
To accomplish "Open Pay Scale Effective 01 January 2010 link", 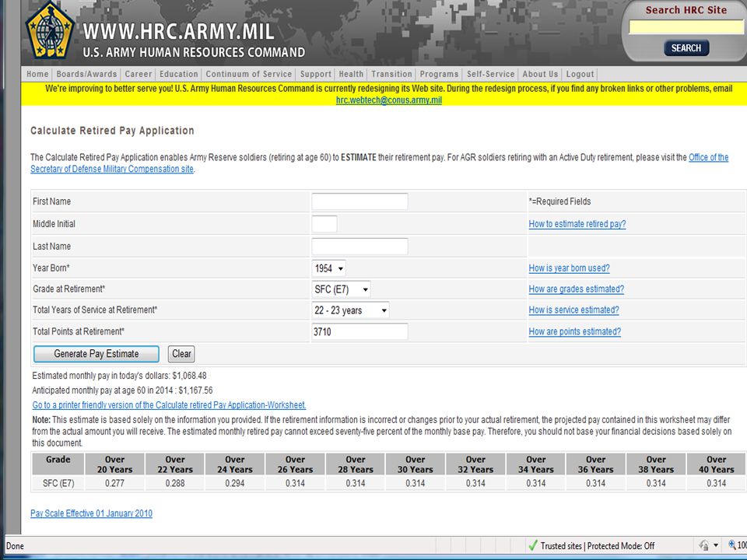I will point(92,513).
